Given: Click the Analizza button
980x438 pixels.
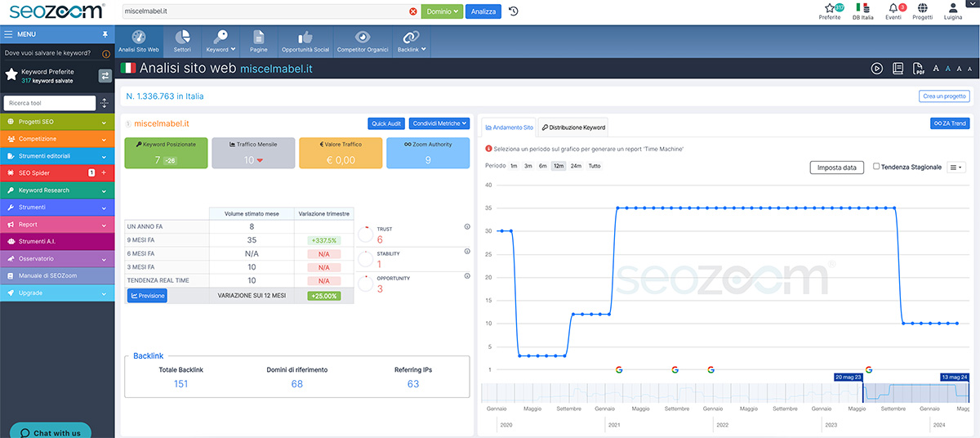Looking at the screenshot, I should pos(483,11).
